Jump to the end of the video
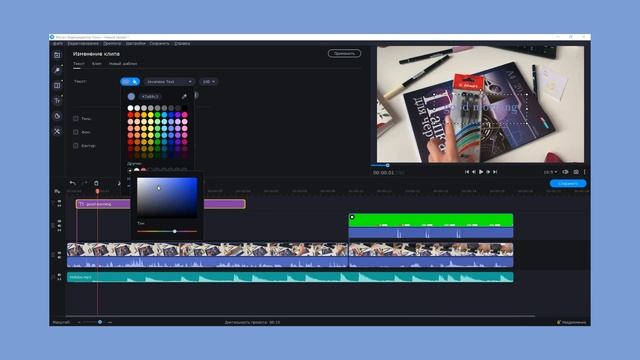 (x=495, y=172)
